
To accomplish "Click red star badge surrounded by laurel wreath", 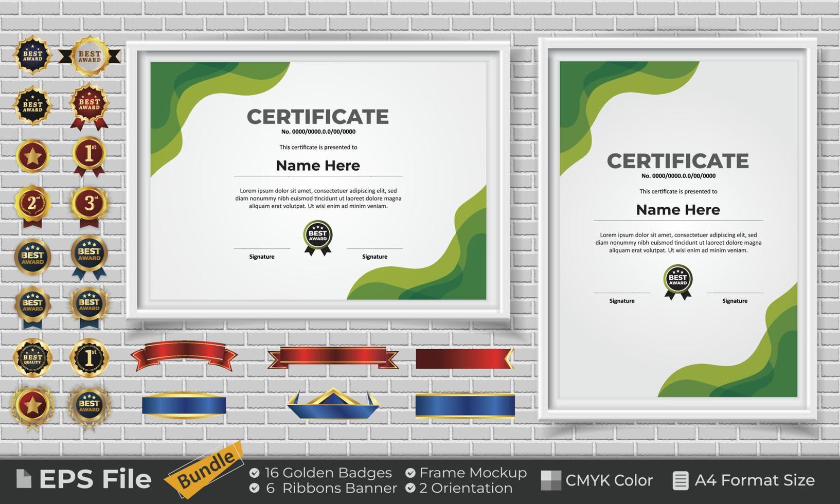I will click(x=33, y=407).
